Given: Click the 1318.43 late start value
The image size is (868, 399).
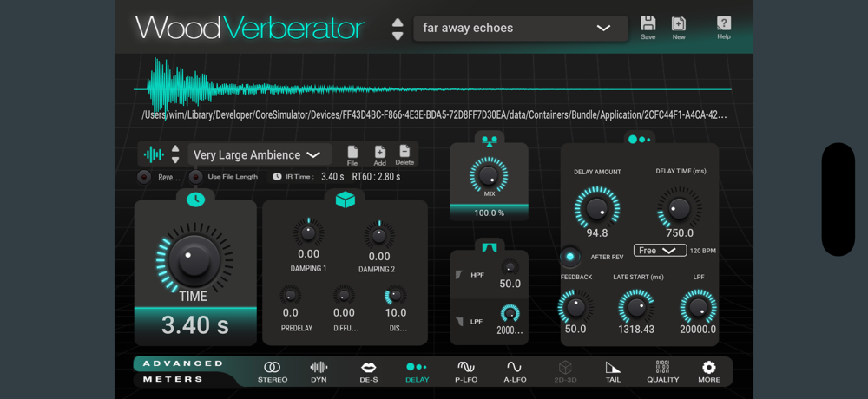Looking at the screenshot, I should (636, 330).
